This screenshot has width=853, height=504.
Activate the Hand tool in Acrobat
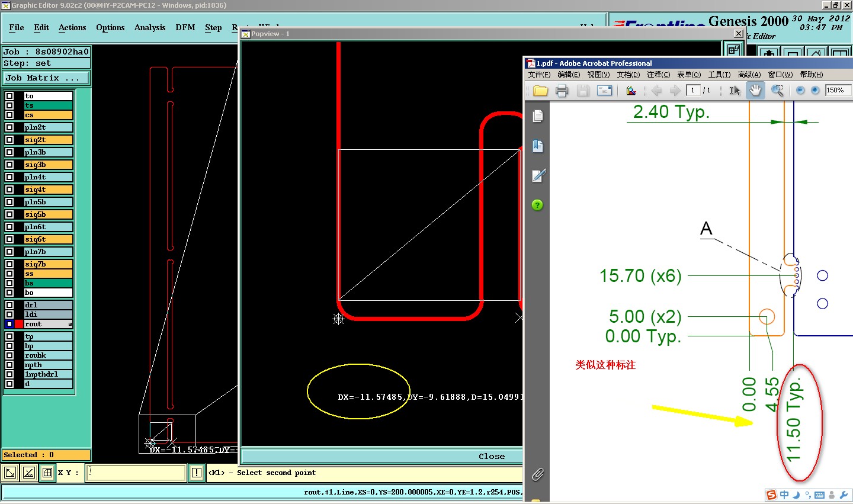[755, 91]
